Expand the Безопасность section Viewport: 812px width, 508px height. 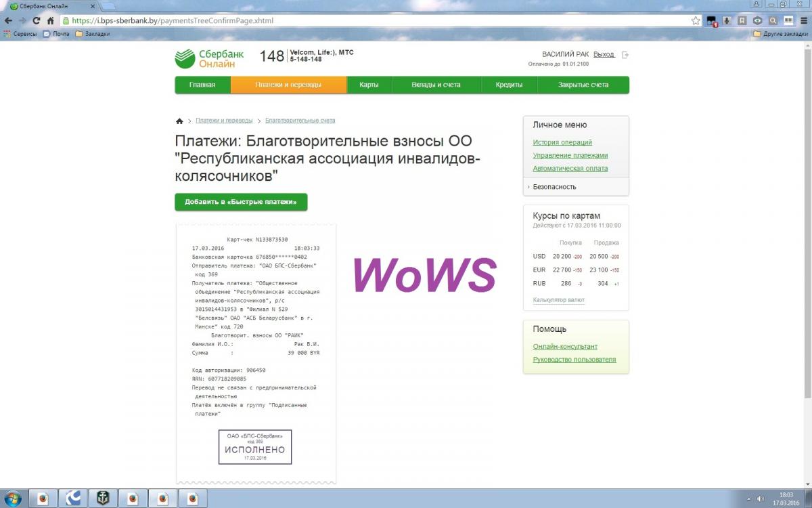(554, 187)
